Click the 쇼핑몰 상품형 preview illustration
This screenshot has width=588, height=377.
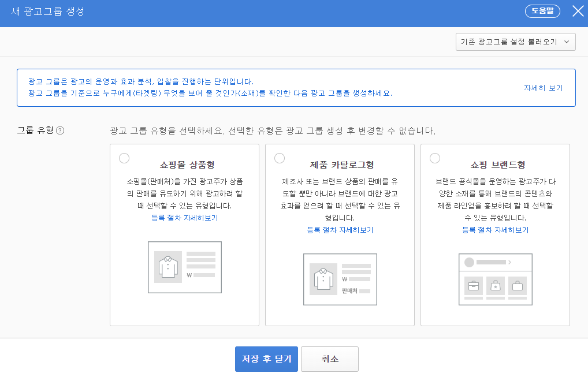pos(185,267)
